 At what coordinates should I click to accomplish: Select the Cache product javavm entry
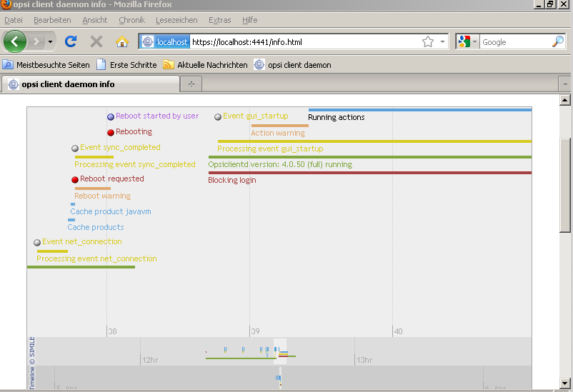tap(110, 211)
